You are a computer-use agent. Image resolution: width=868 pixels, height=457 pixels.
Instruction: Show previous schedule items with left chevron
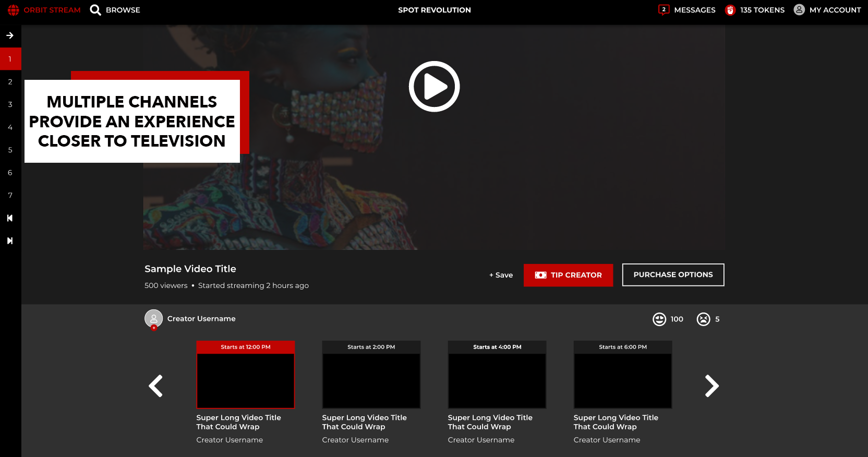155,386
